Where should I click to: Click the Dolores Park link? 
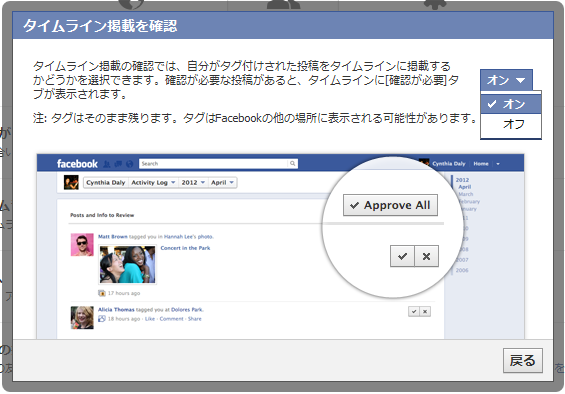[x=187, y=310]
